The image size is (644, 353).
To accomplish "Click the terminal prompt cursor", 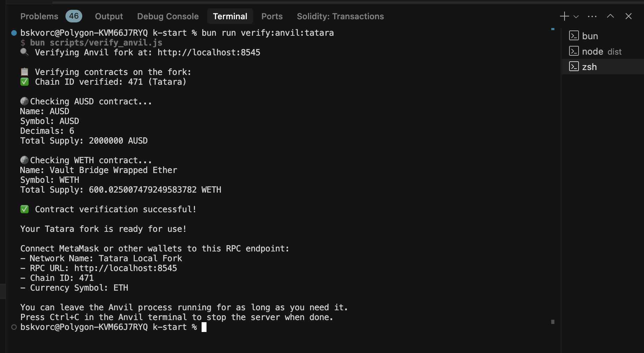I will coord(204,327).
